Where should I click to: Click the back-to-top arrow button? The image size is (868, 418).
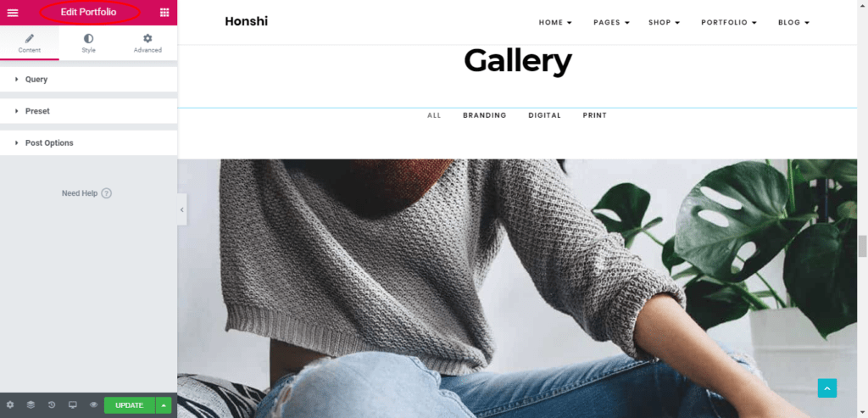click(827, 388)
